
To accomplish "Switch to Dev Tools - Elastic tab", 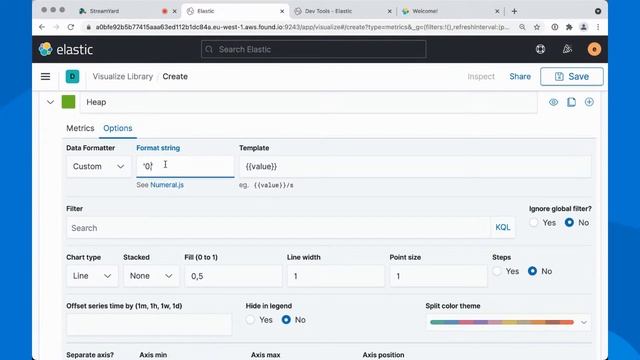I will tap(343, 11).
